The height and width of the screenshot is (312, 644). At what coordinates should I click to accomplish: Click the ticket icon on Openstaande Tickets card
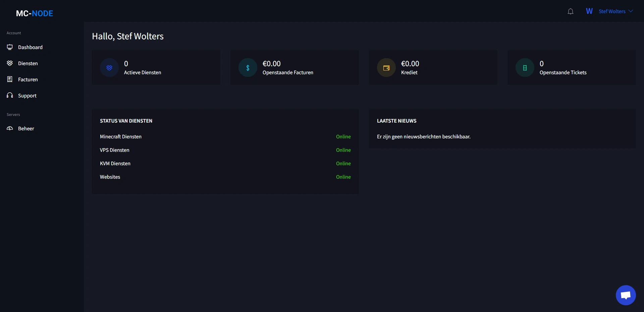(525, 68)
